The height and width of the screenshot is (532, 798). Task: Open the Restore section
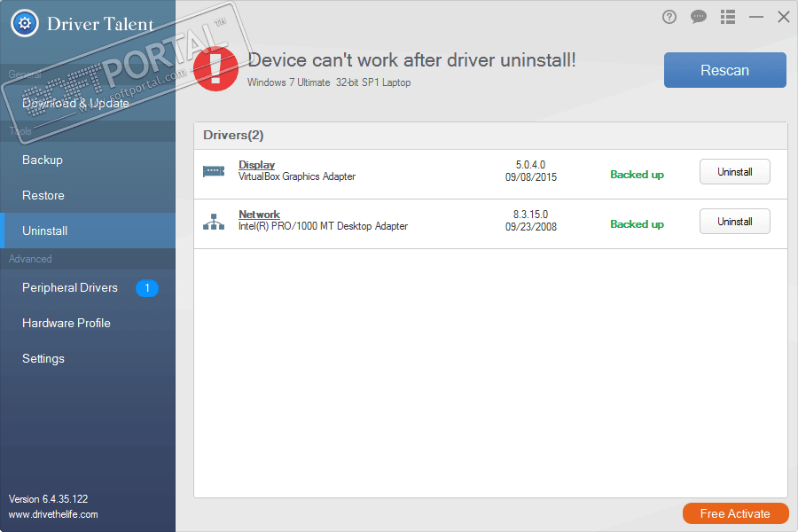tap(88, 195)
